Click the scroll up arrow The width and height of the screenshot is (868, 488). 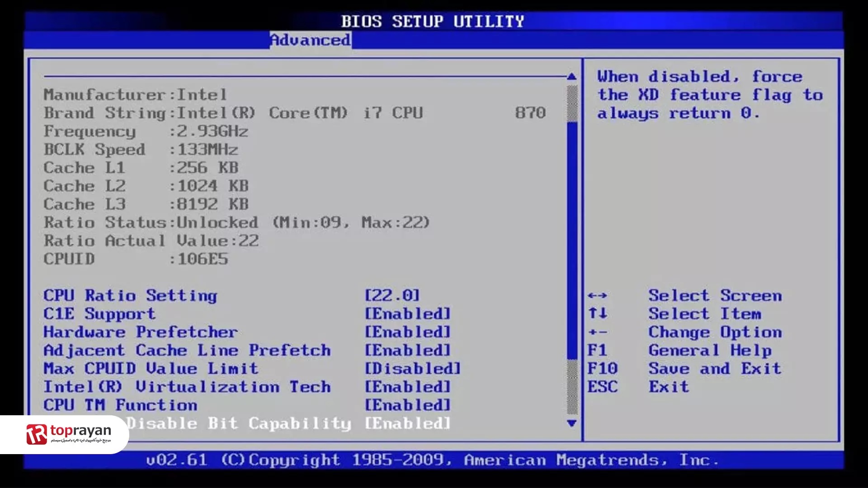click(572, 76)
